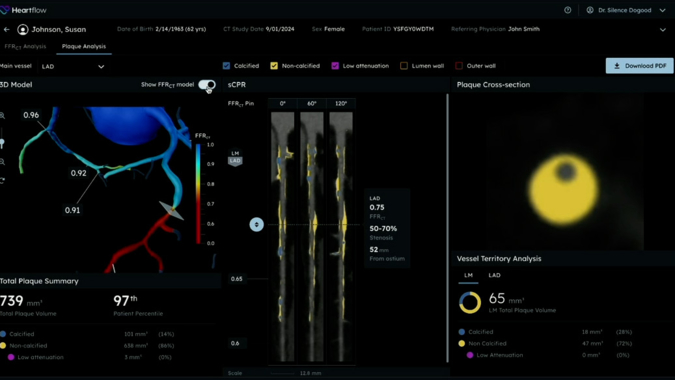Click the zoom in magnifier in 3D Model
The width and height of the screenshot is (675, 380).
(3, 116)
